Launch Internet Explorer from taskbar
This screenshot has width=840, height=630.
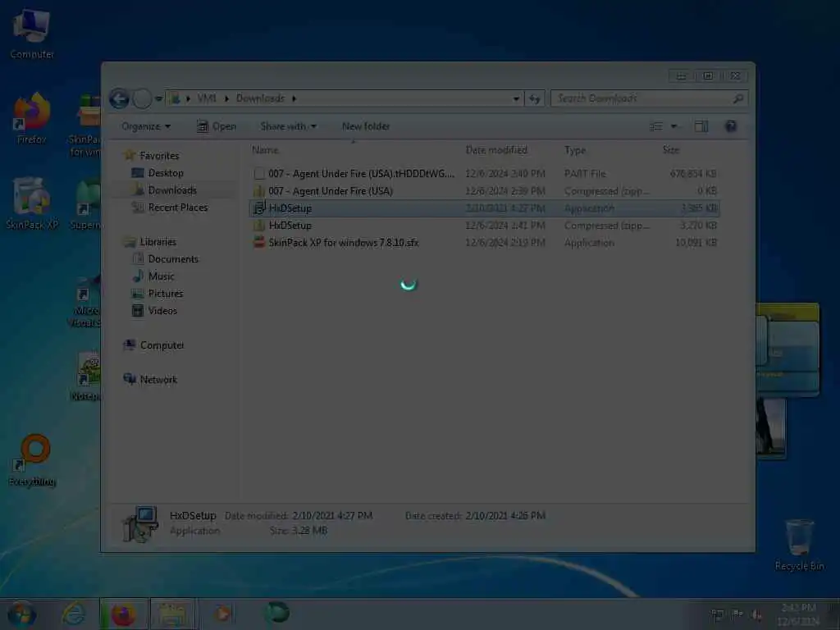(74, 614)
